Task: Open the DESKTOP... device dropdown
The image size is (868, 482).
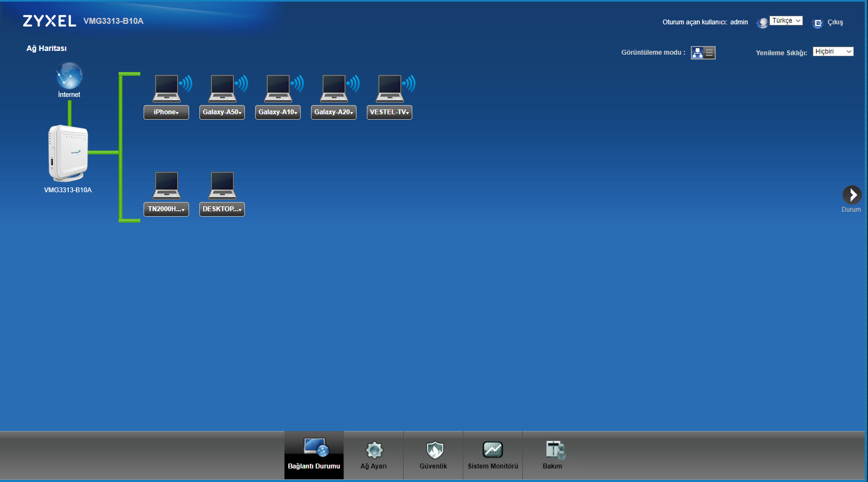Action: 222,209
